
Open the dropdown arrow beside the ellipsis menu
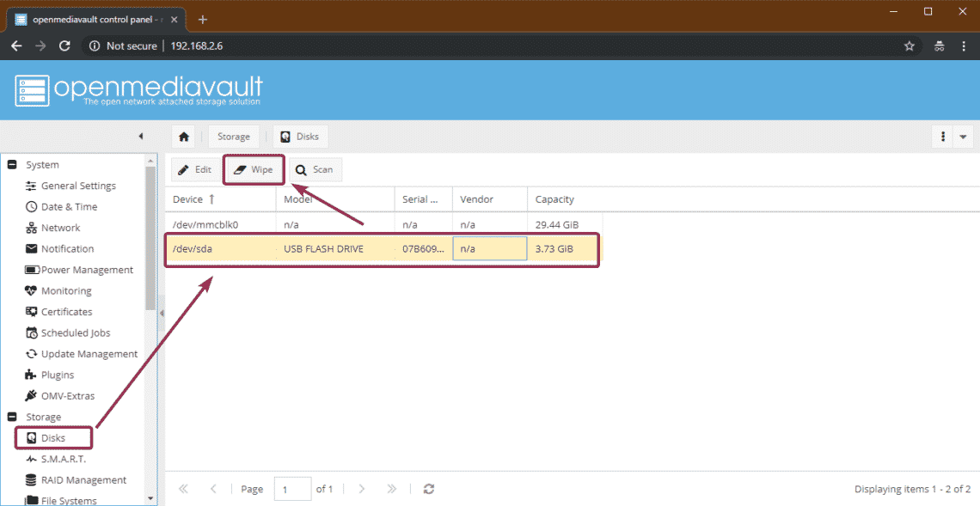(x=963, y=137)
